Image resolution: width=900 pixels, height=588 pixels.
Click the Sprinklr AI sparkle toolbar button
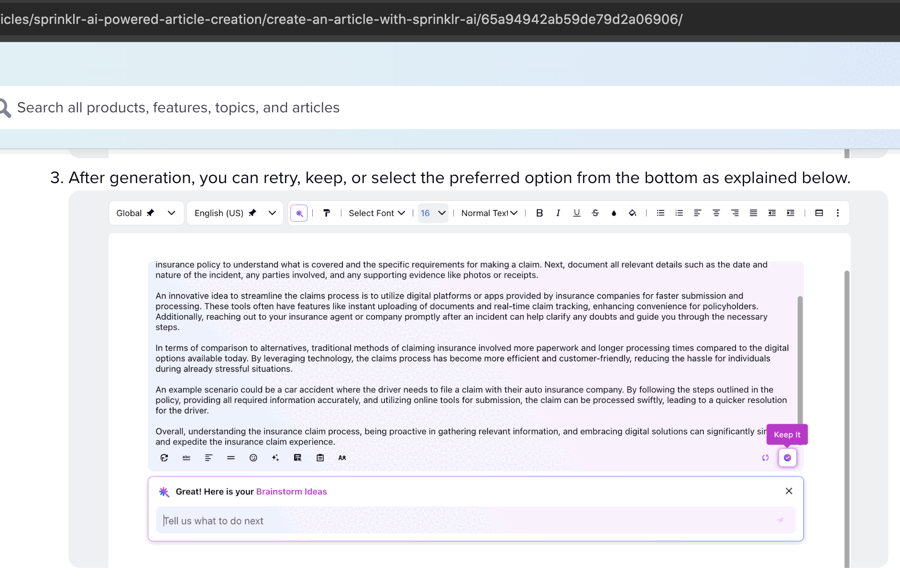click(299, 213)
